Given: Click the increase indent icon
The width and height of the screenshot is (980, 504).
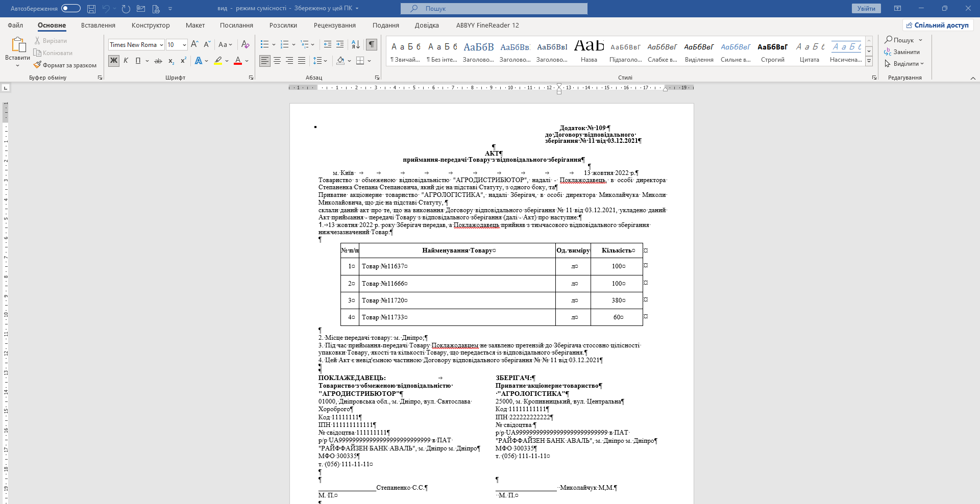Looking at the screenshot, I should (x=340, y=44).
